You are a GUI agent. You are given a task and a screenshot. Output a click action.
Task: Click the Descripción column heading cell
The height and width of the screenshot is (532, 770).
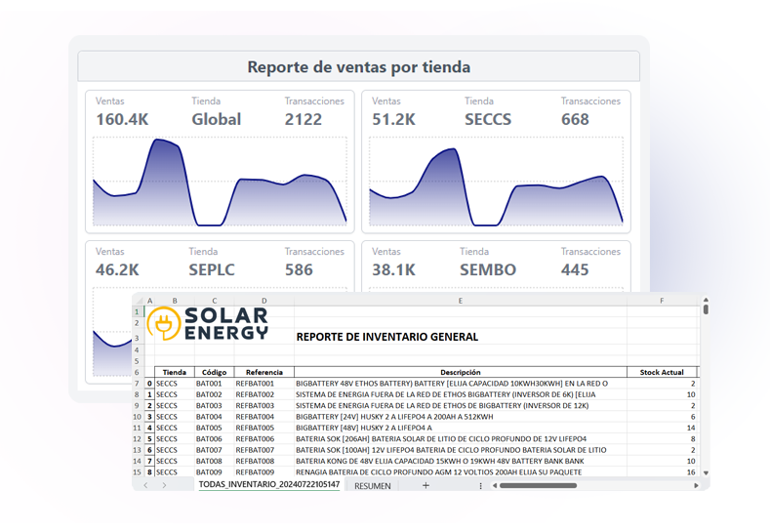pyautogui.click(x=460, y=372)
